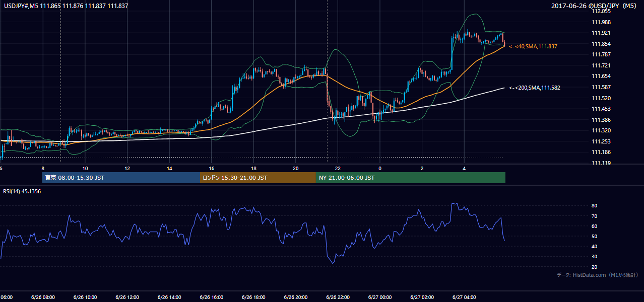Screen dimensions: 644x302
Task: Click hour tick 10 under price chart
Action: pyautogui.click(x=85, y=168)
